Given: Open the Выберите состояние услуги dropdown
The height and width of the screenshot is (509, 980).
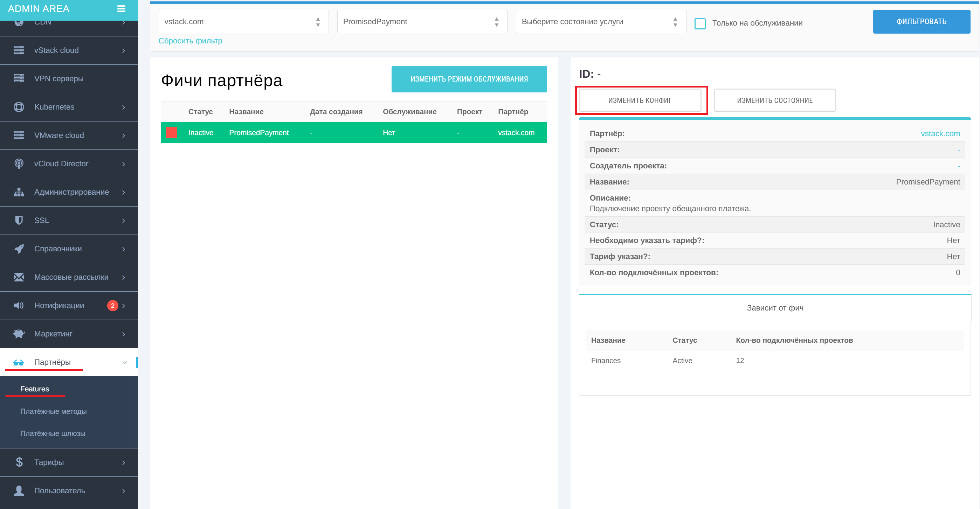Looking at the screenshot, I should 601,22.
